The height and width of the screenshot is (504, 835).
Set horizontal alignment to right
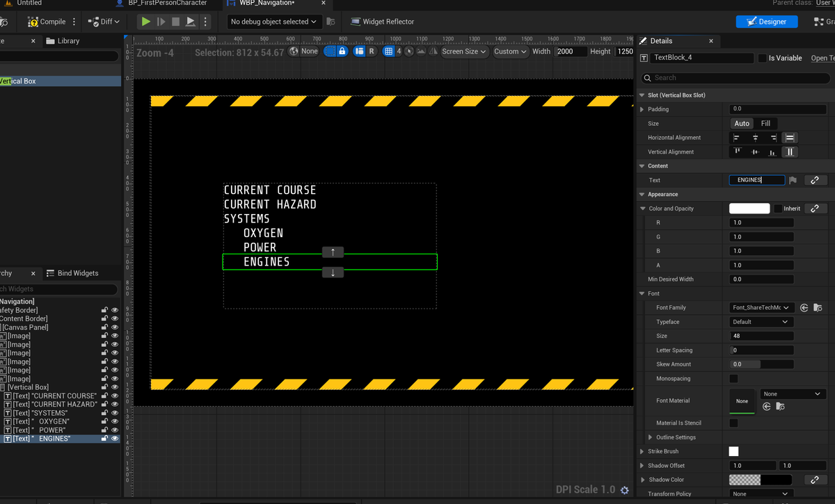(773, 138)
